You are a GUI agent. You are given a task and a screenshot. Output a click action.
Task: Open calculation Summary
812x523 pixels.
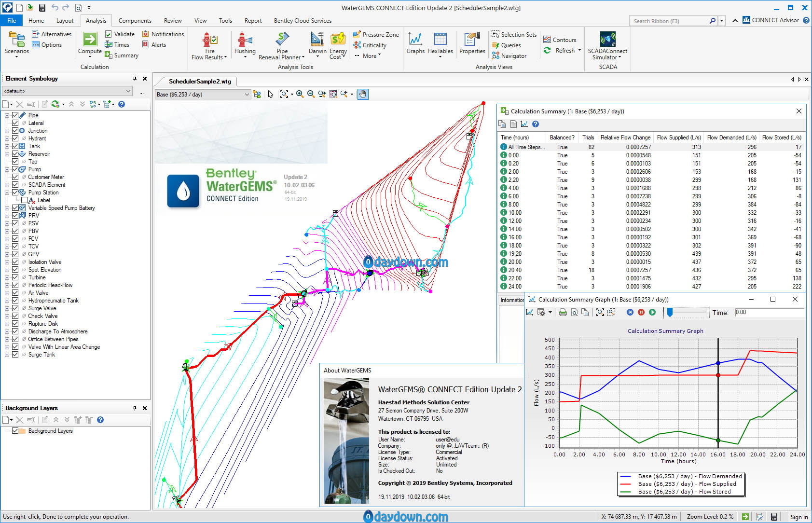click(x=122, y=55)
